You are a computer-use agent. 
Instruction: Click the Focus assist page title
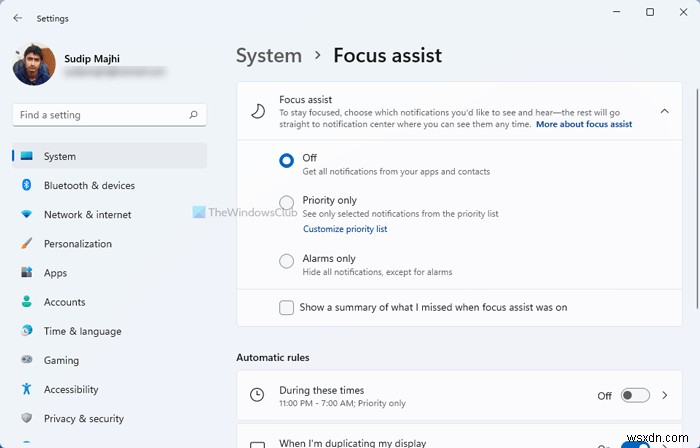[388, 56]
